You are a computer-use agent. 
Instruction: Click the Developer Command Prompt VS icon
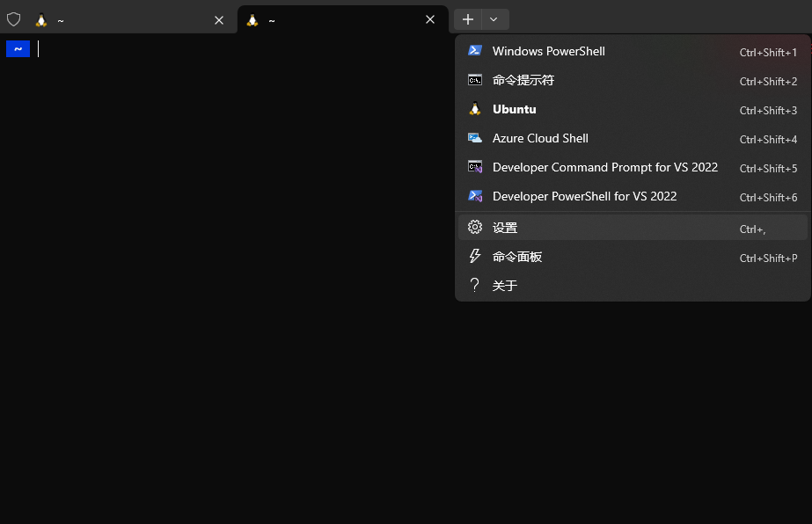475,167
